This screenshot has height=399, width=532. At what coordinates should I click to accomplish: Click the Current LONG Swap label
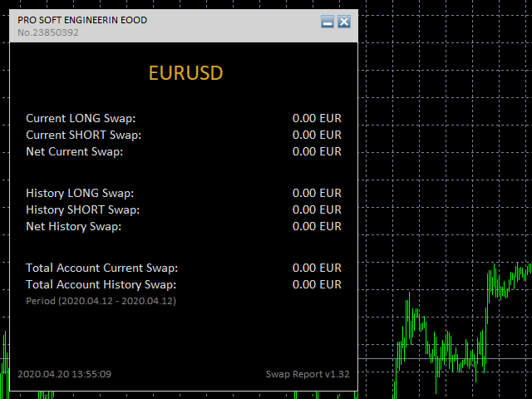coord(81,118)
